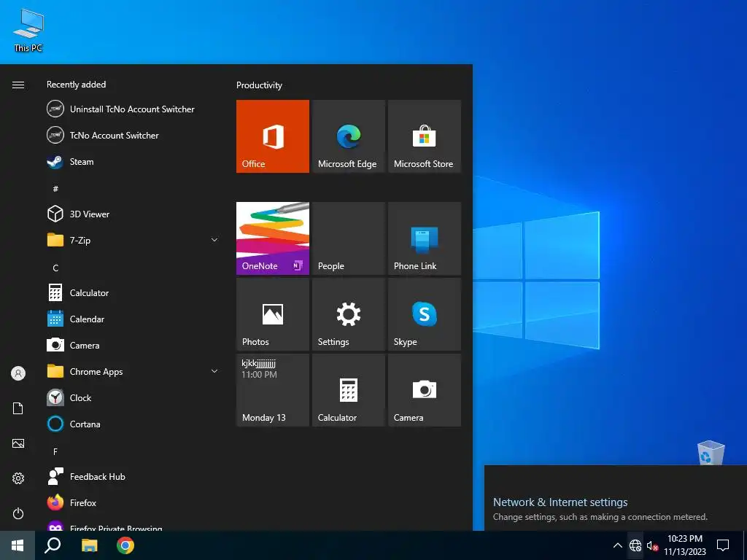This screenshot has height=560, width=747.
Task: Open taskbar Search
Action: [x=53, y=545]
